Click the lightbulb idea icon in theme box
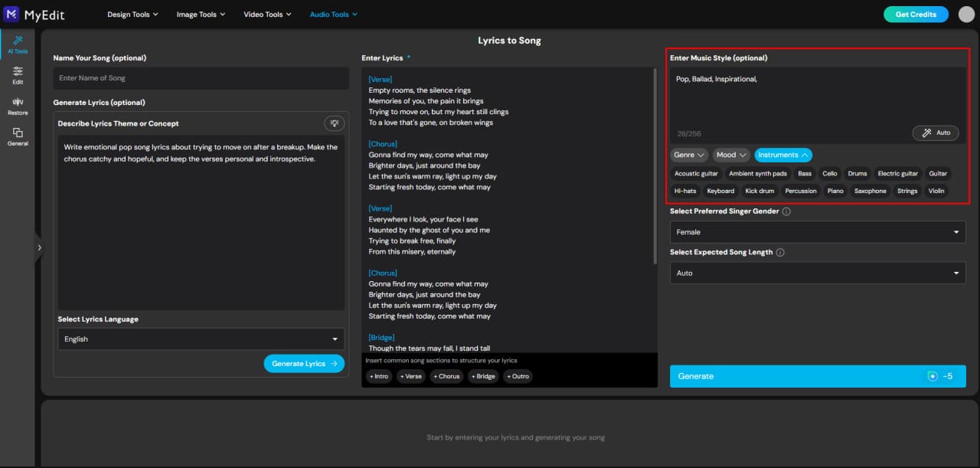Viewport: 980px width, 468px height. point(334,123)
